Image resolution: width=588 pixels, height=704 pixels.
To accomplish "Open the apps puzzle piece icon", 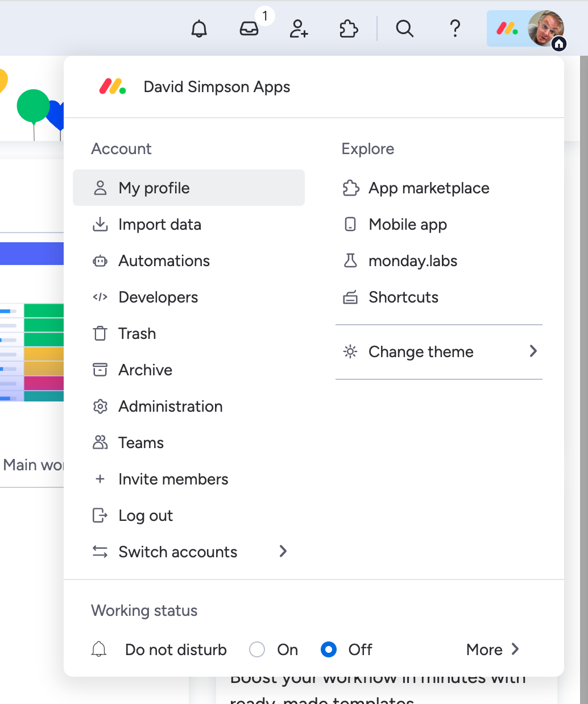I will (x=349, y=28).
